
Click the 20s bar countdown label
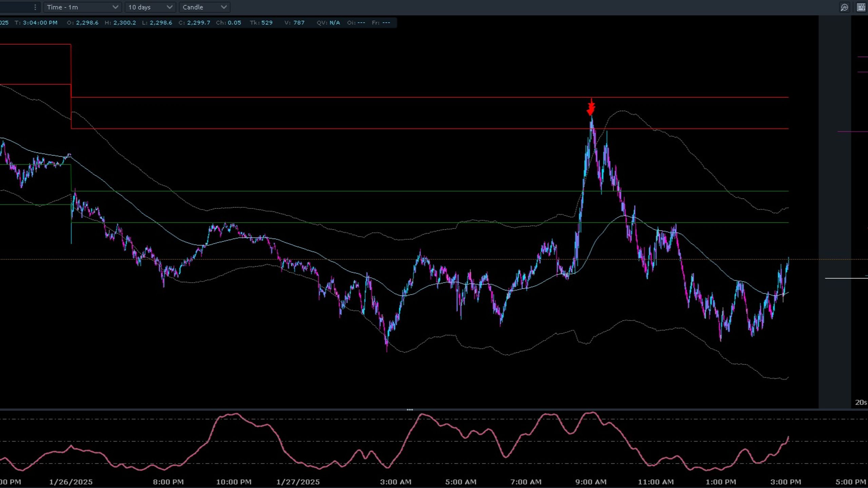pyautogui.click(x=861, y=402)
